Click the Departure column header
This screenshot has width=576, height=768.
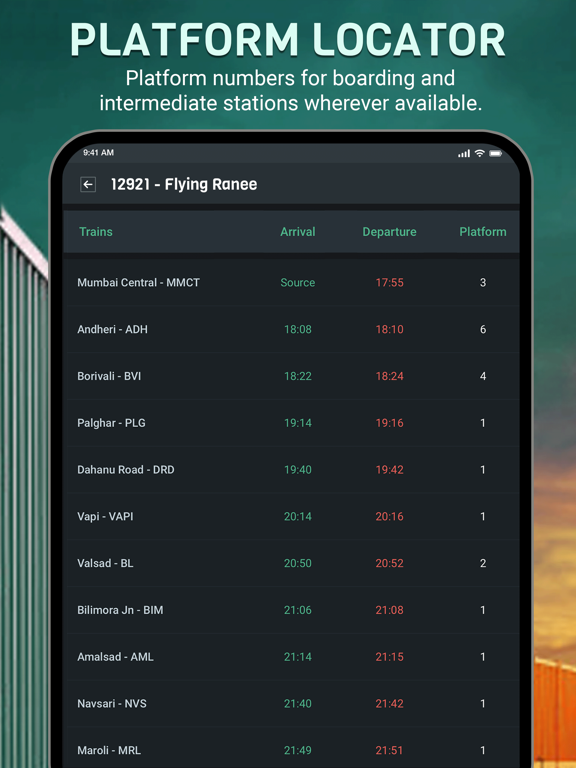pos(389,232)
